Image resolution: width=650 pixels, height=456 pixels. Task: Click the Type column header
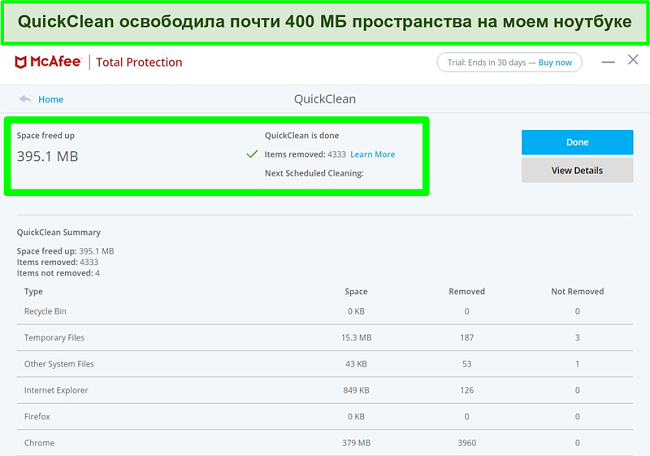point(34,291)
